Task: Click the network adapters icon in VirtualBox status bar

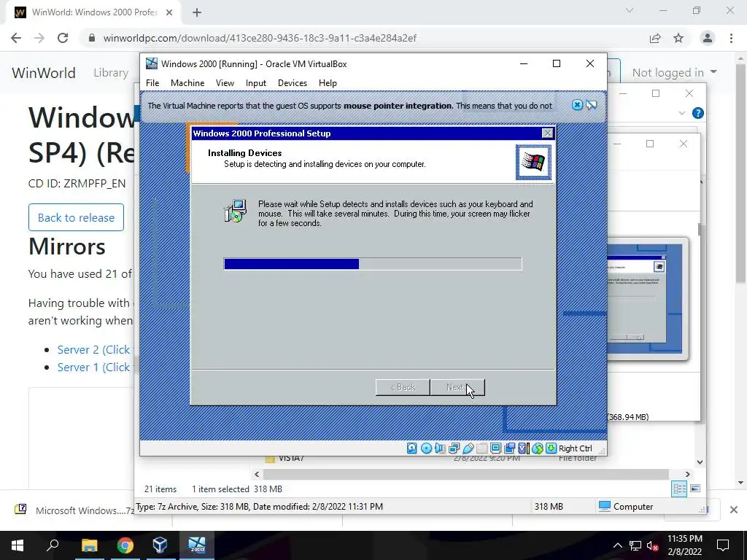Action: click(454, 448)
